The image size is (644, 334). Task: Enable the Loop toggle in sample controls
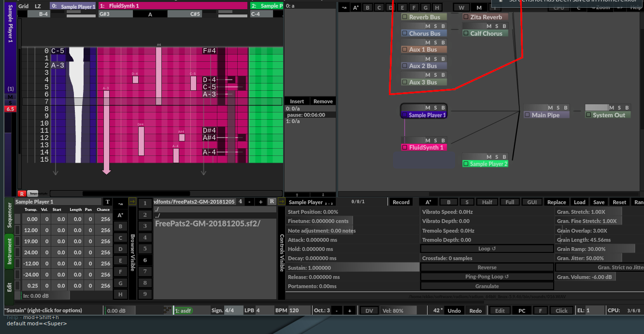pos(487,249)
